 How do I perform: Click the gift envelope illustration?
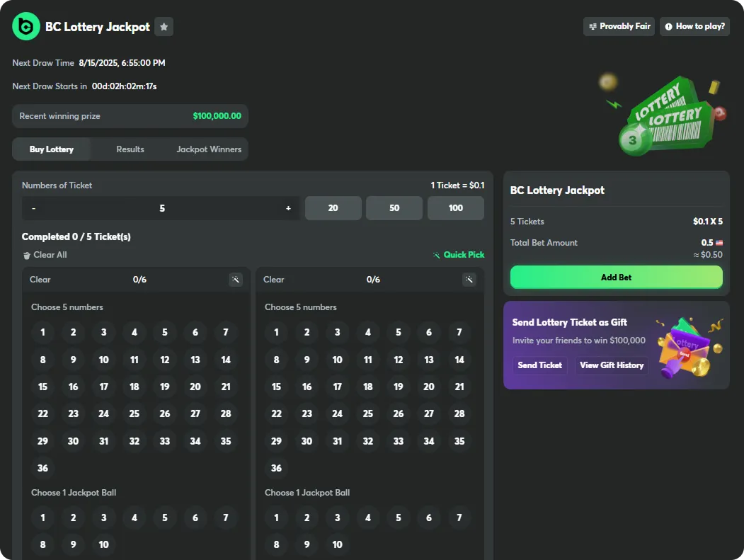tap(690, 348)
